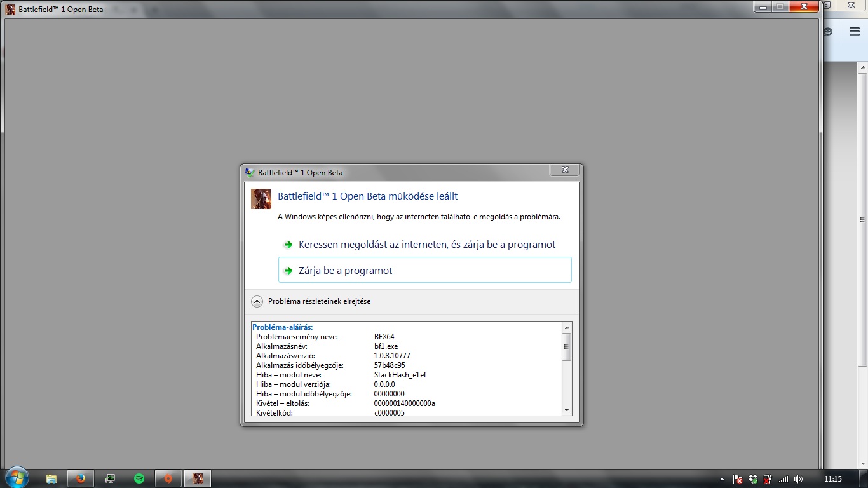Select timestamp value "57b48c95"
The image size is (868, 488).
[x=390, y=365]
